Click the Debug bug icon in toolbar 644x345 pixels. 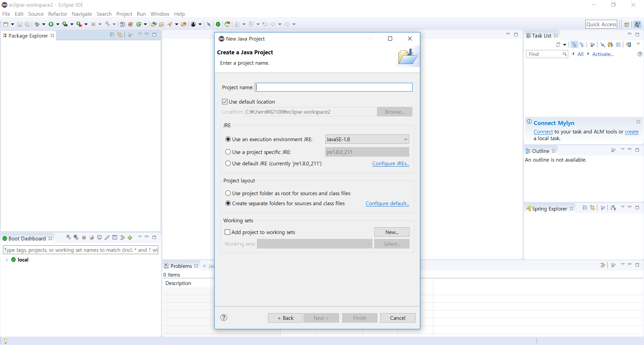(x=37, y=24)
